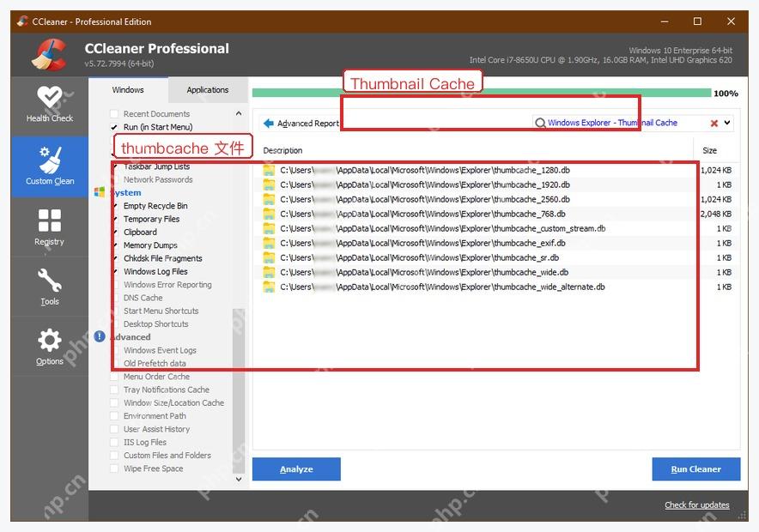Enable the Wipe Free Space checkbox
The image size is (759, 532).
click(x=114, y=469)
